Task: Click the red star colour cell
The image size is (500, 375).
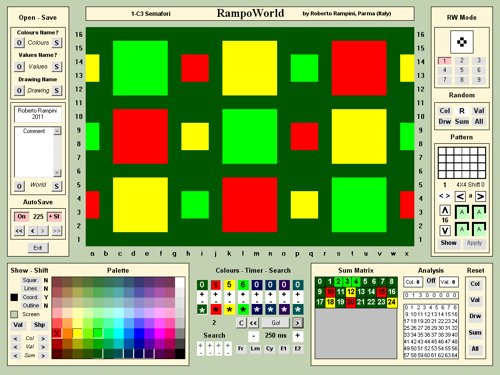Action: (216, 309)
